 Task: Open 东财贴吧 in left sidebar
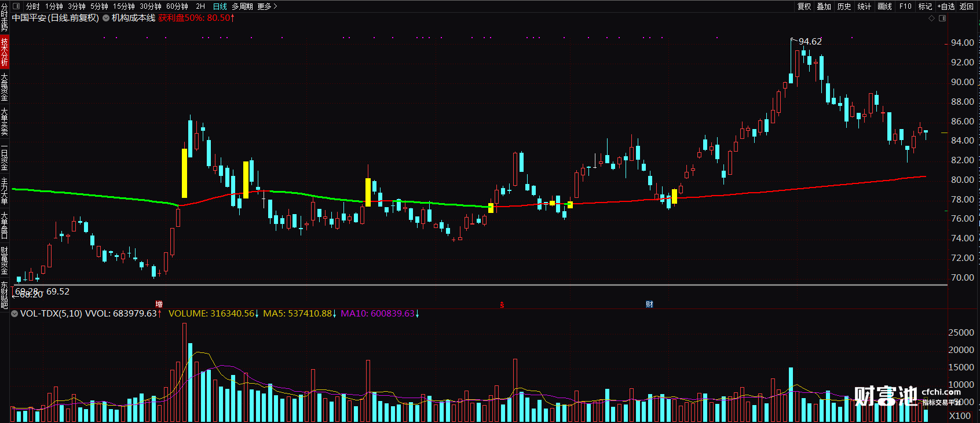point(5,295)
